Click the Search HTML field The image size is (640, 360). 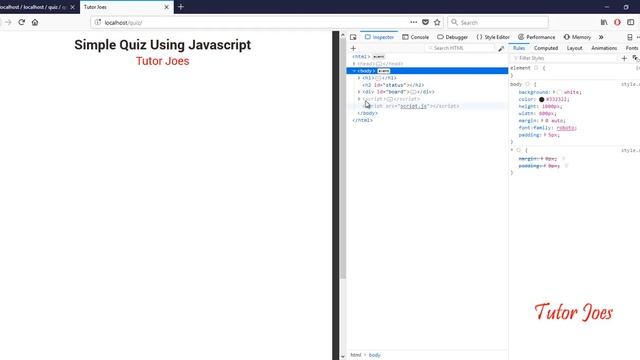[x=460, y=48]
